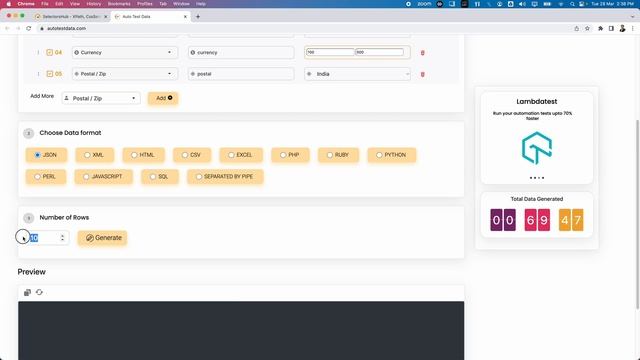Bookmark this page with the star icon
Viewport: 640px width, 360px height.
(x=587, y=28)
